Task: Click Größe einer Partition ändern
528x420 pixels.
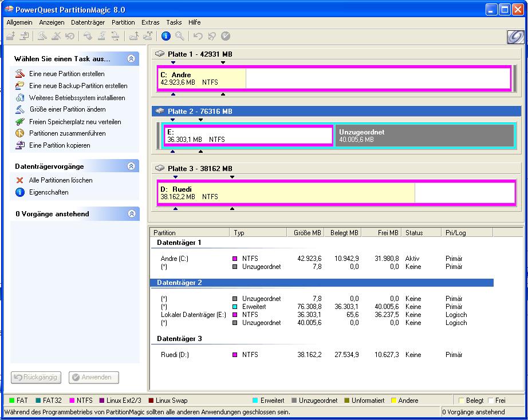Action: point(68,109)
